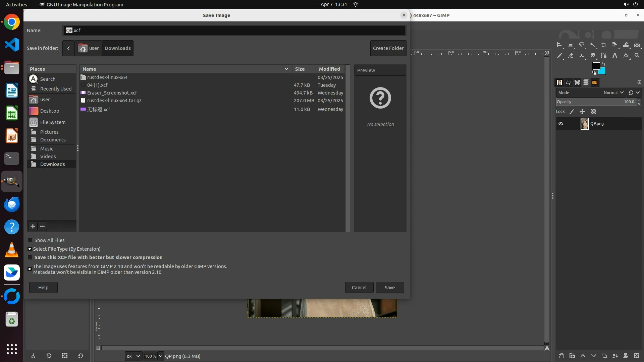Open the Paths dockable tab
The height and width of the screenshot is (362, 644).
coord(577,82)
